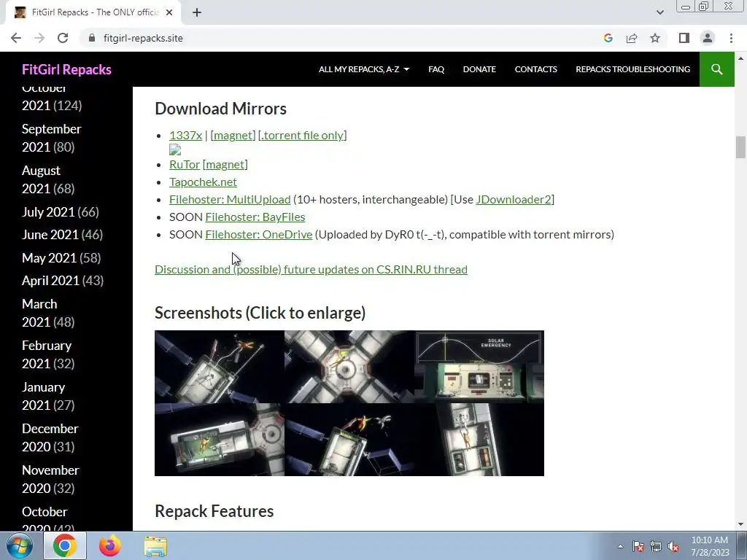Click the FitGirl Repacks browser tab
This screenshot has width=747, height=560.
coord(93,12)
